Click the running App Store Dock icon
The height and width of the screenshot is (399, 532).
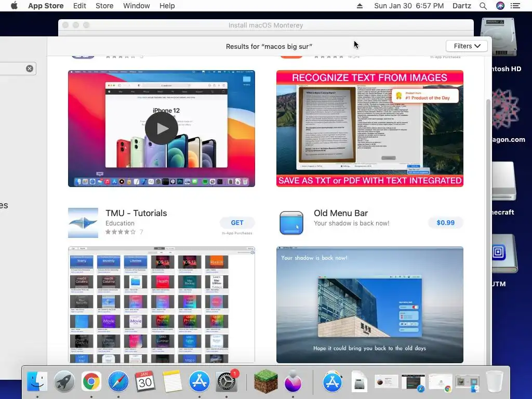click(199, 381)
